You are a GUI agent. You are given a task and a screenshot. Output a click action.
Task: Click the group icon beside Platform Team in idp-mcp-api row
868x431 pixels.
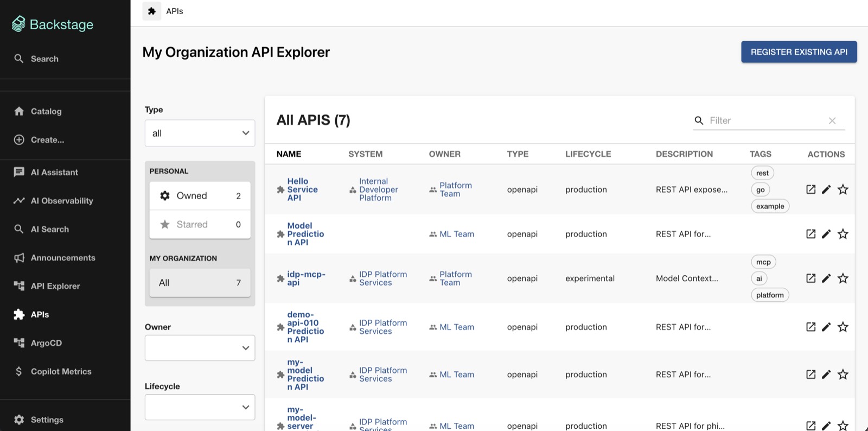(433, 278)
